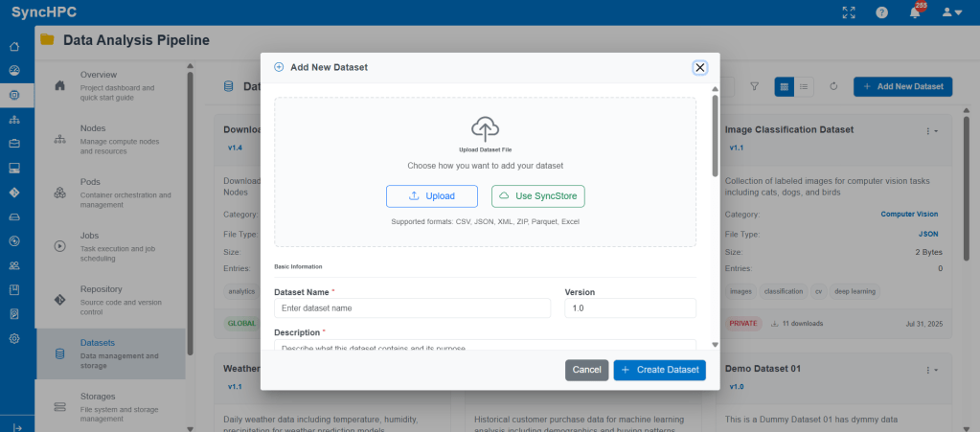Click the Use SyncStore button
The height and width of the screenshot is (432, 980).
537,196
